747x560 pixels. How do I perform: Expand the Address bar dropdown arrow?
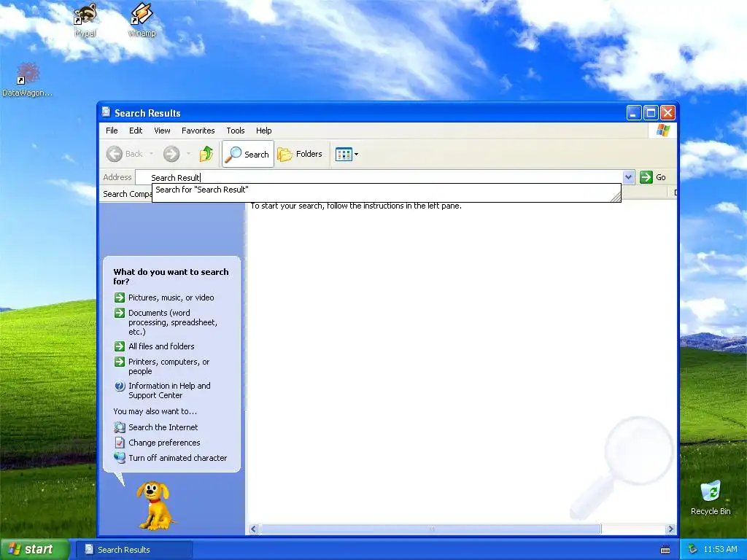[x=628, y=177]
